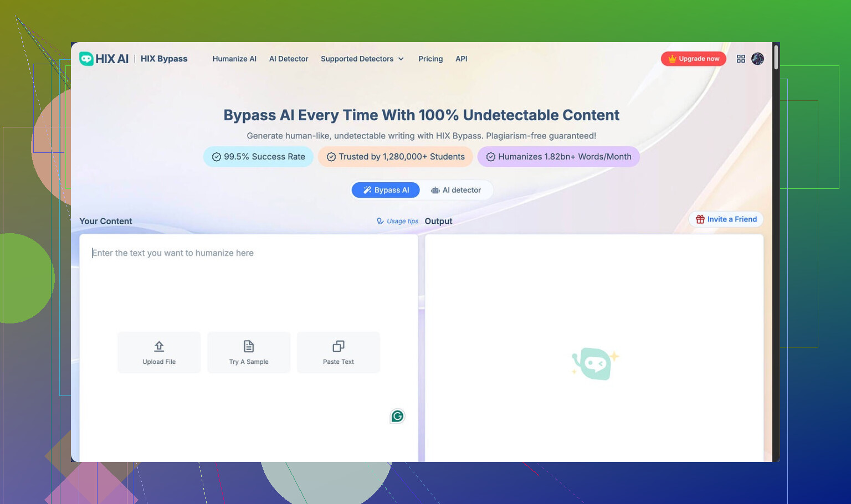Click the page vertical scrollbar

coord(776,58)
